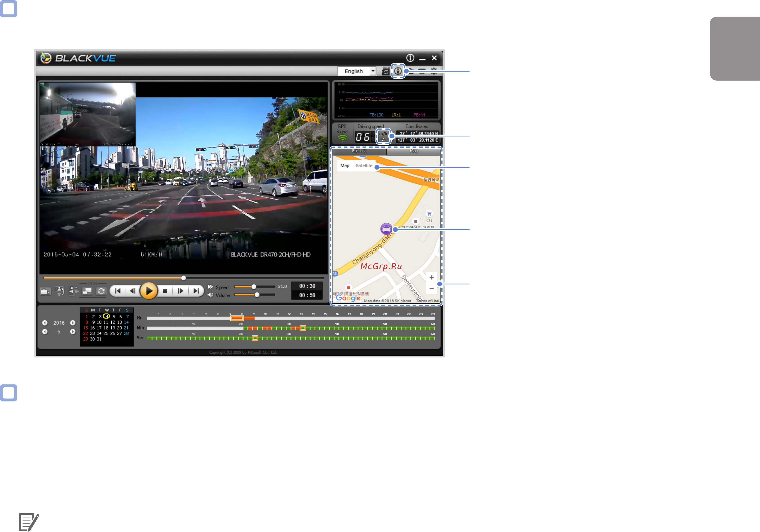Screen dimensions: 760x532
Task: Click the selected marker on Min timeline
Action: click(x=303, y=328)
